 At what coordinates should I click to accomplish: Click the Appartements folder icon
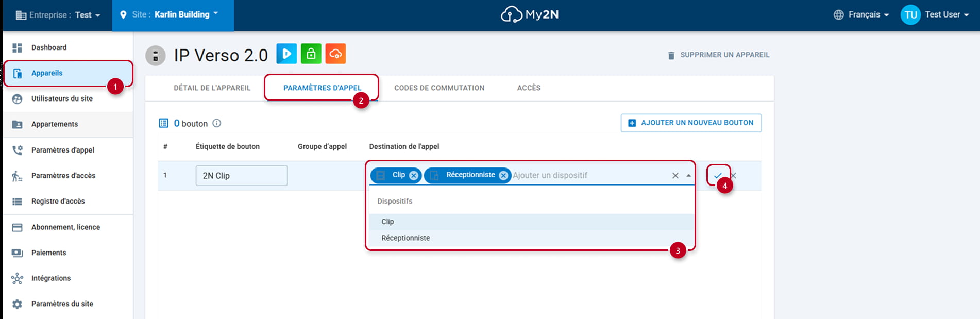(x=17, y=124)
